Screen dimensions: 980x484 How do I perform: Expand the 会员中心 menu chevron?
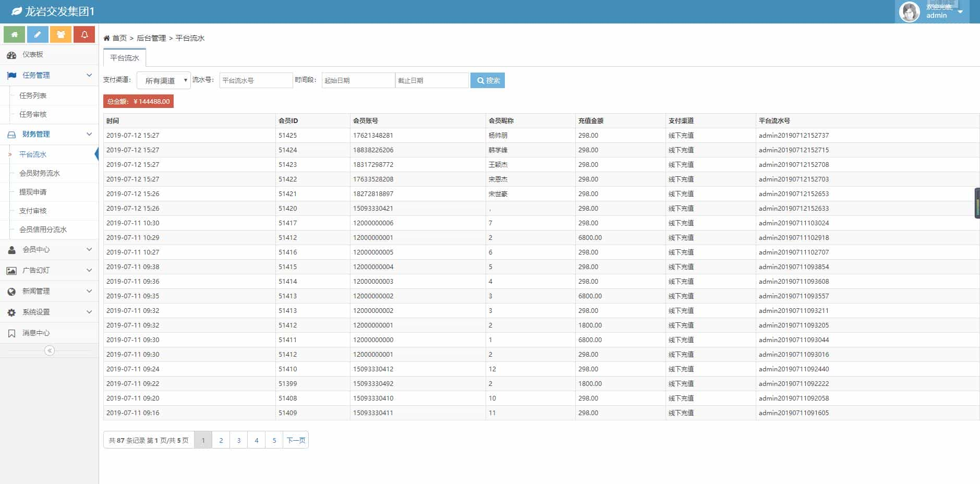(89, 249)
